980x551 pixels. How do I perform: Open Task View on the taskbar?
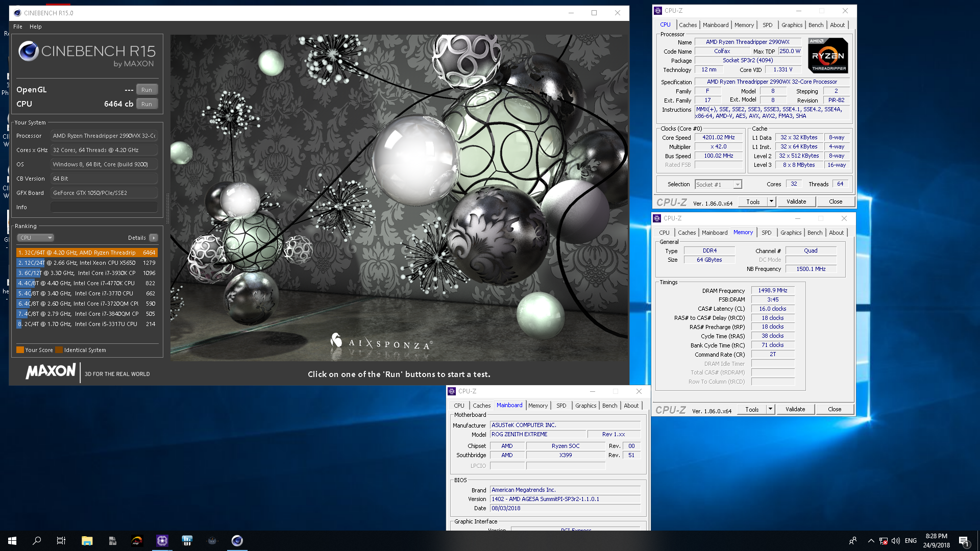[61, 541]
